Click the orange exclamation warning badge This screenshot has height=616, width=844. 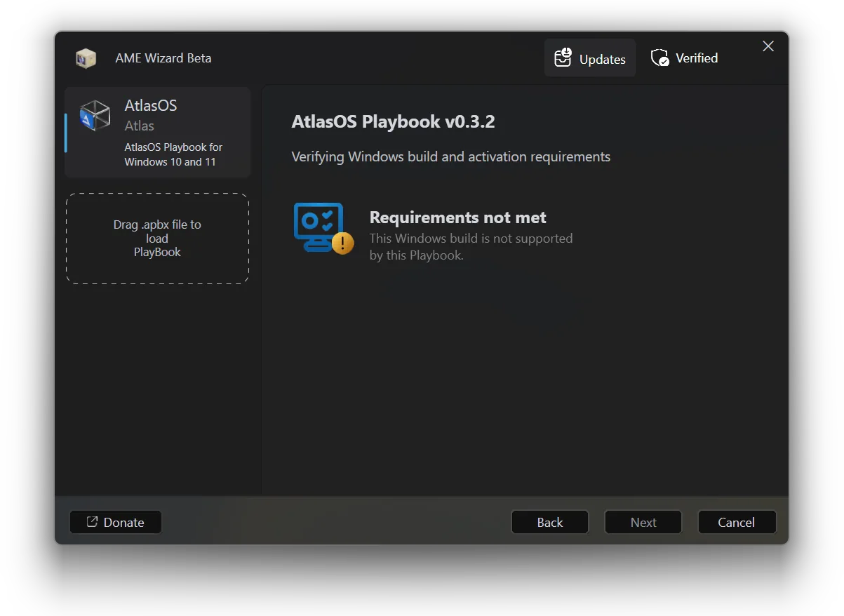pyautogui.click(x=342, y=242)
